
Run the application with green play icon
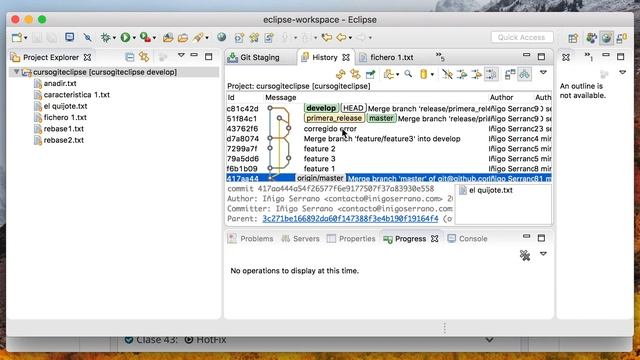(x=126, y=38)
